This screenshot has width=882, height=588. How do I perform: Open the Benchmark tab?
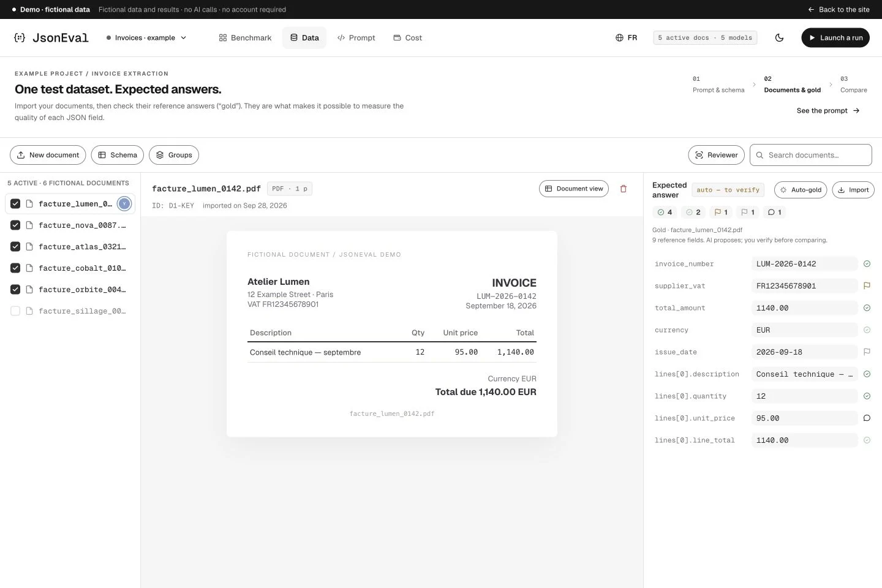click(x=245, y=38)
